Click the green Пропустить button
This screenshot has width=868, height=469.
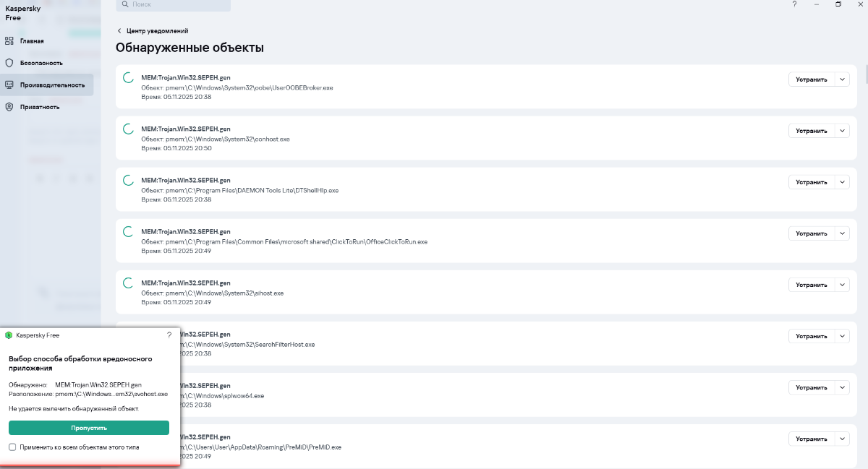[89, 428]
